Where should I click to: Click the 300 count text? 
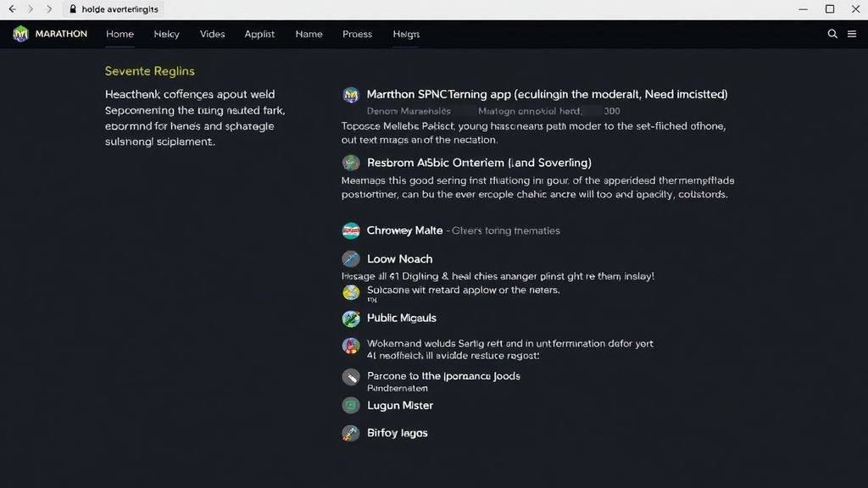tap(612, 111)
